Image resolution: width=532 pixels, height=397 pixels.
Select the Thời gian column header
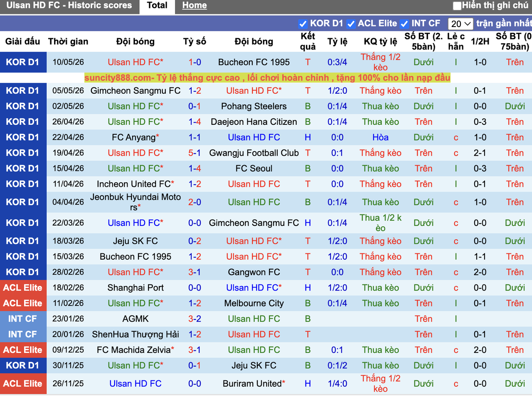pyautogui.click(x=68, y=42)
